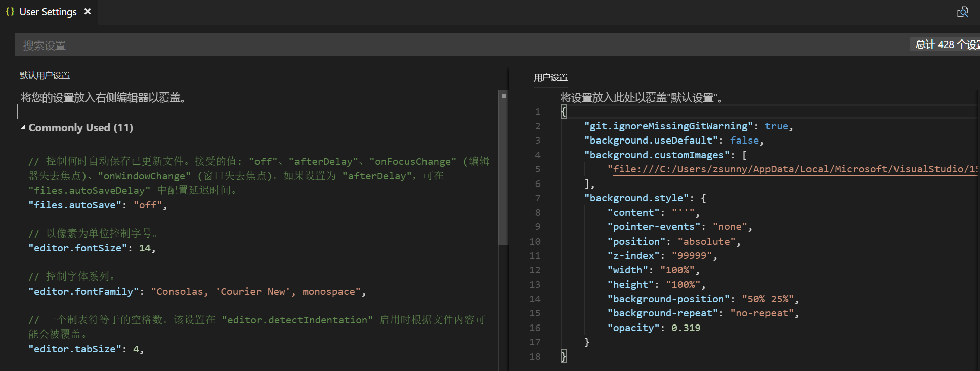Click the 将设置放入此处以覆盖 hint text
This screenshot has width=980, height=371.
[642, 97]
